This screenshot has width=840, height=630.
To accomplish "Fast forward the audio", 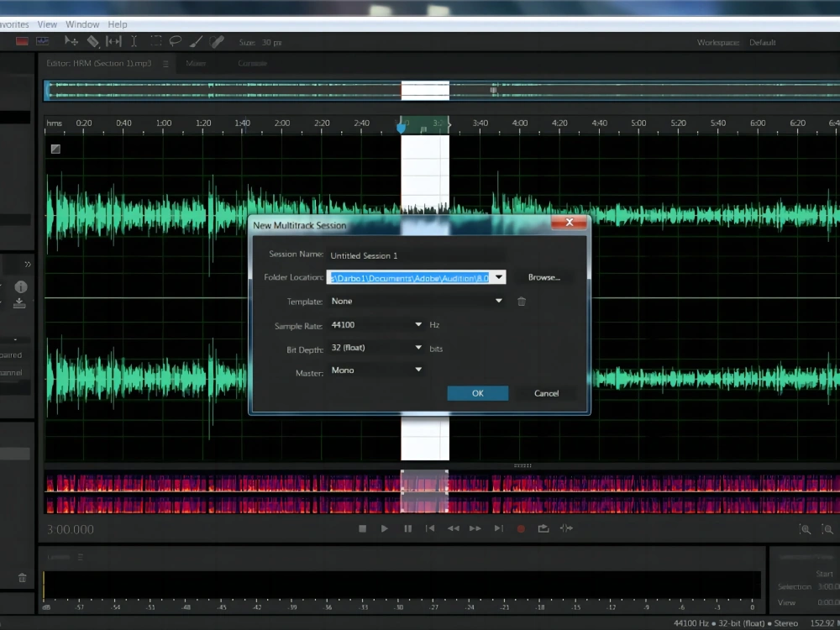I will pyautogui.click(x=475, y=528).
